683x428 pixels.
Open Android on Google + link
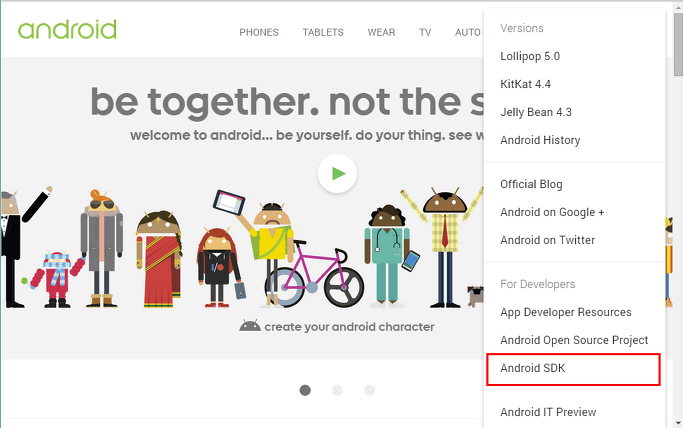pyautogui.click(x=552, y=212)
